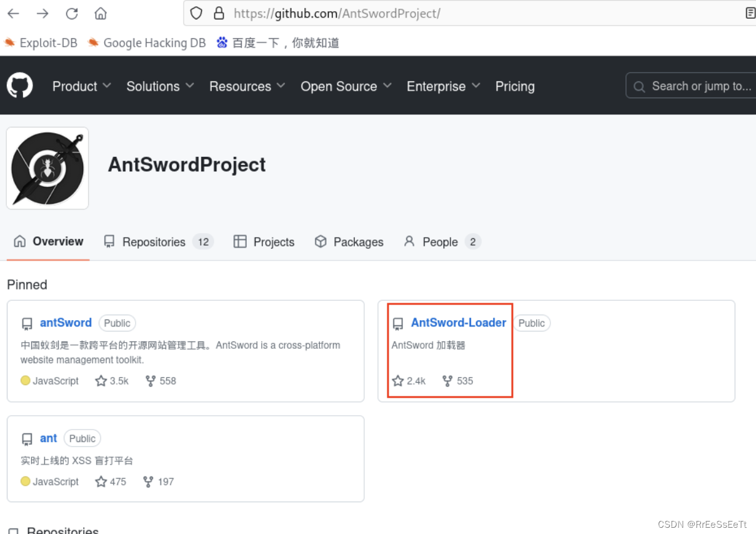Viewport: 756px width, 534px height.
Task: Switch to the Repositories tab
Action: [154, 241]
